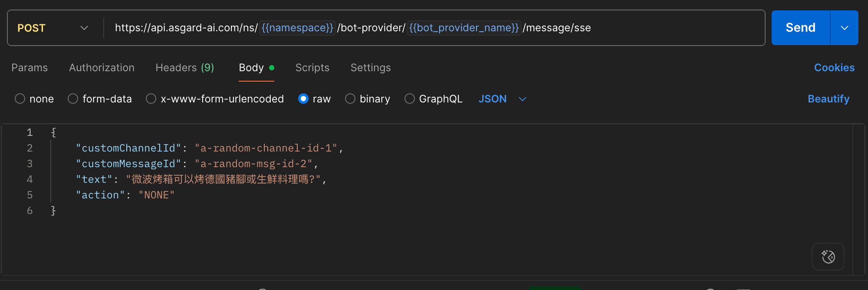Click the "action" line in the body editor
The image size is (868, 290).
tap(125, 195)
